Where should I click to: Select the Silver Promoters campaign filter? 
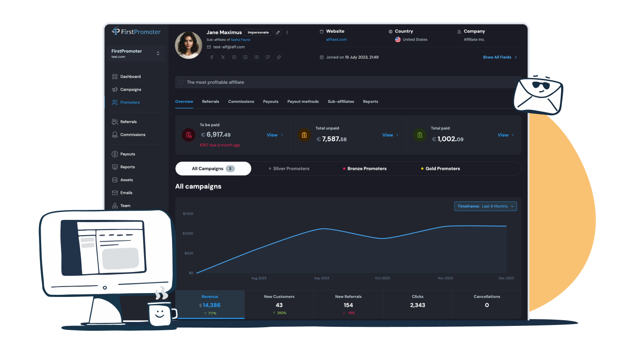point(289,169)
